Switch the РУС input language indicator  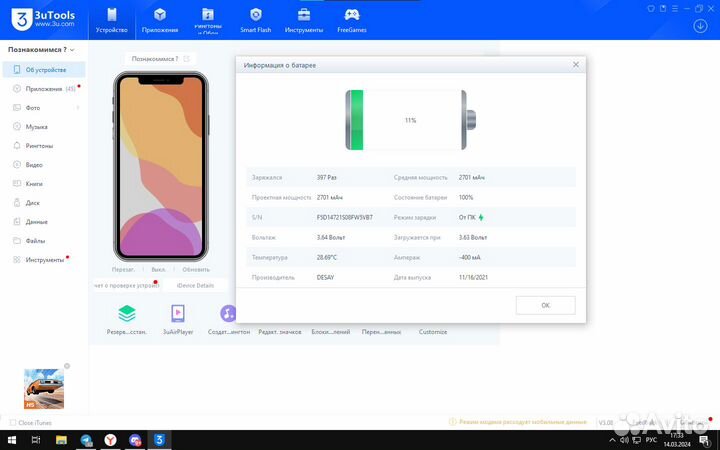pos(651,440)
